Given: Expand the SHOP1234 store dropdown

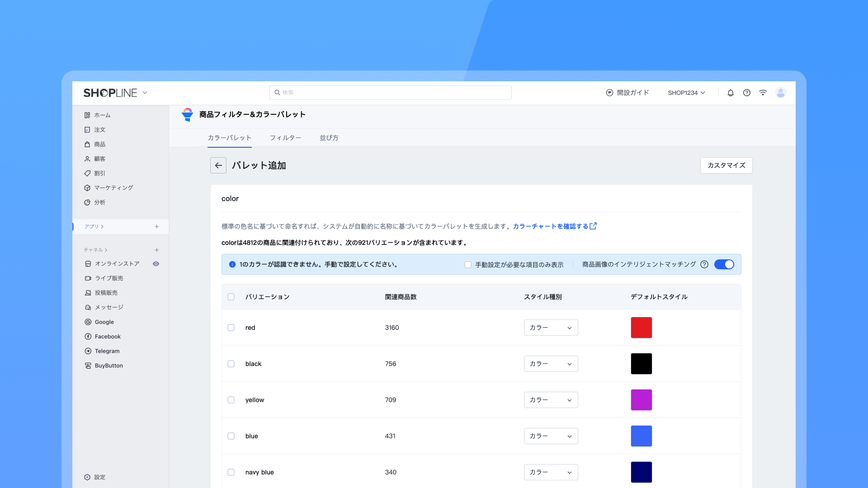Looking at the screenshot, I should coord(686,93).
